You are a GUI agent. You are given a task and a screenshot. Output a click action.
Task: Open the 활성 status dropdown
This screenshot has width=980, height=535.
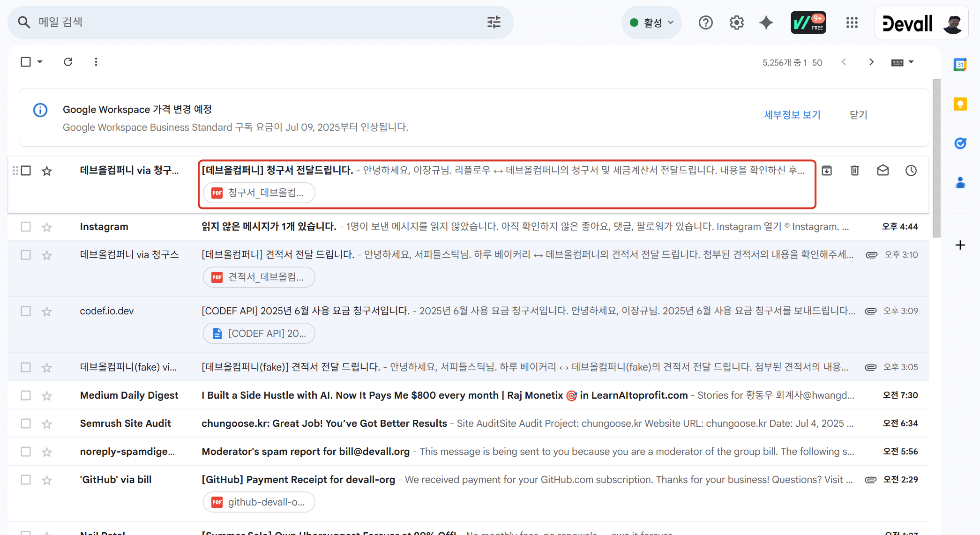coord(651,22)
